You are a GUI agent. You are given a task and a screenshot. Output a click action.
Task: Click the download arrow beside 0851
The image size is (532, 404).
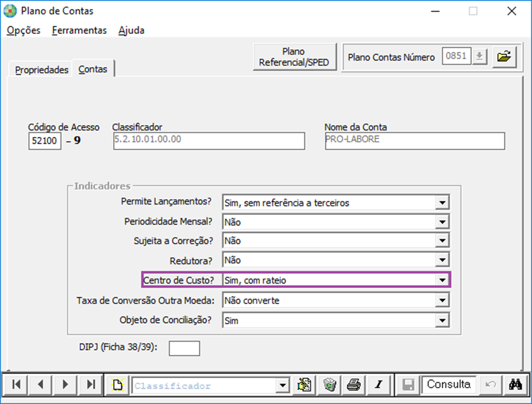point(479,56)
